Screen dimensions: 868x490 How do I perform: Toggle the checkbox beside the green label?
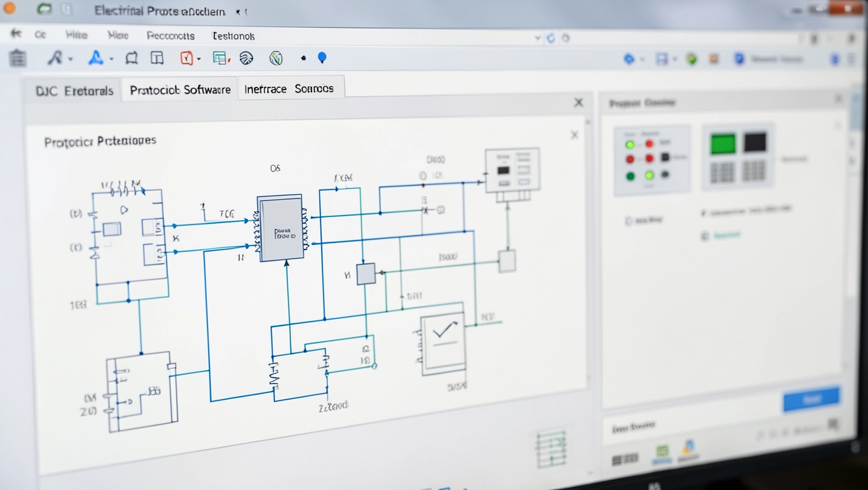tap(705, 236)
